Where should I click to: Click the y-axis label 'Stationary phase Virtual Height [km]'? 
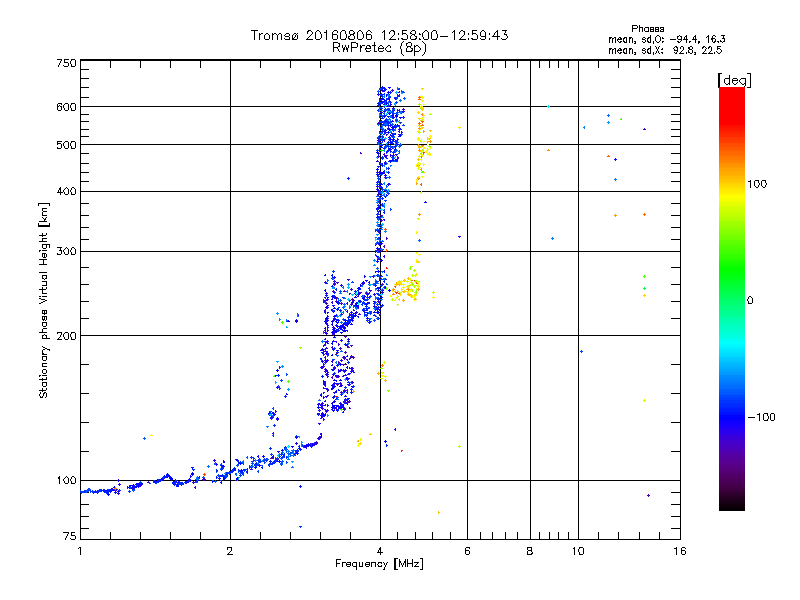pyautogui.click(x=44, y=300)
